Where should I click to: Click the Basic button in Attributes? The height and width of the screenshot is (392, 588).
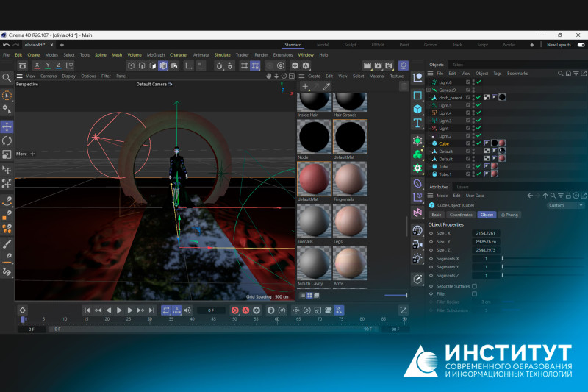(x=437, y=215)
